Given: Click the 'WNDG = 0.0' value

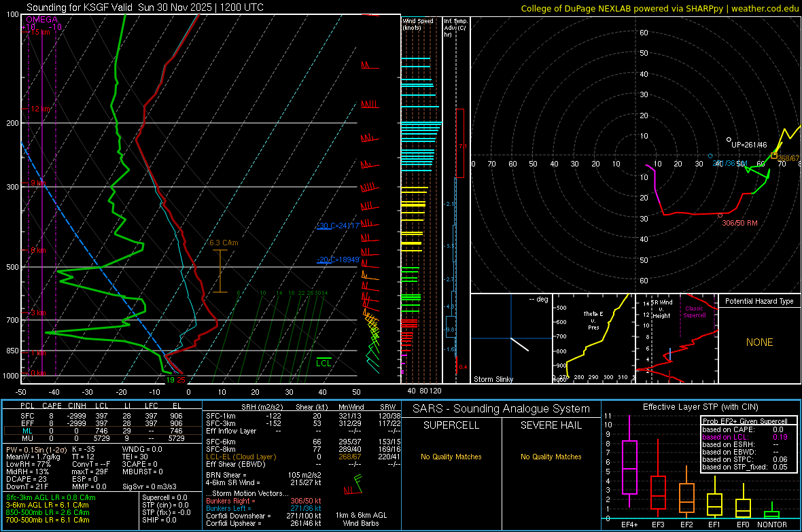Looking at the screenshot, I should point(142,449).
